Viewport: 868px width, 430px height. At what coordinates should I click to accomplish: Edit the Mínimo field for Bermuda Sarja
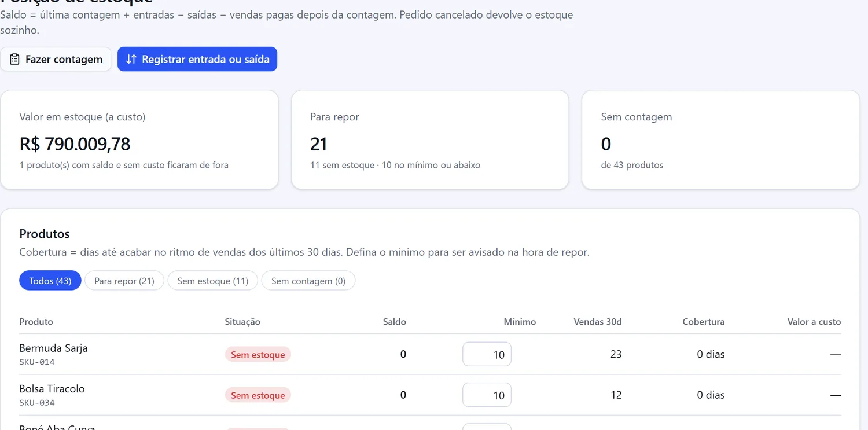(x=487, y=354)
